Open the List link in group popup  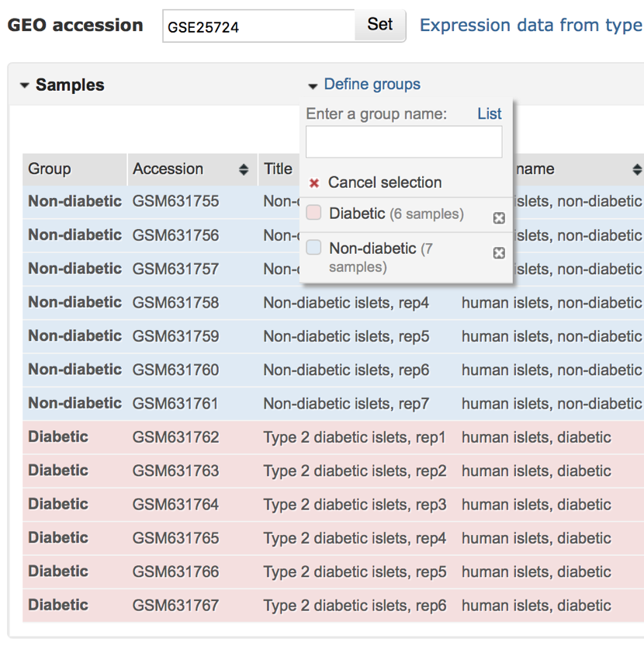tap(489, 113)
